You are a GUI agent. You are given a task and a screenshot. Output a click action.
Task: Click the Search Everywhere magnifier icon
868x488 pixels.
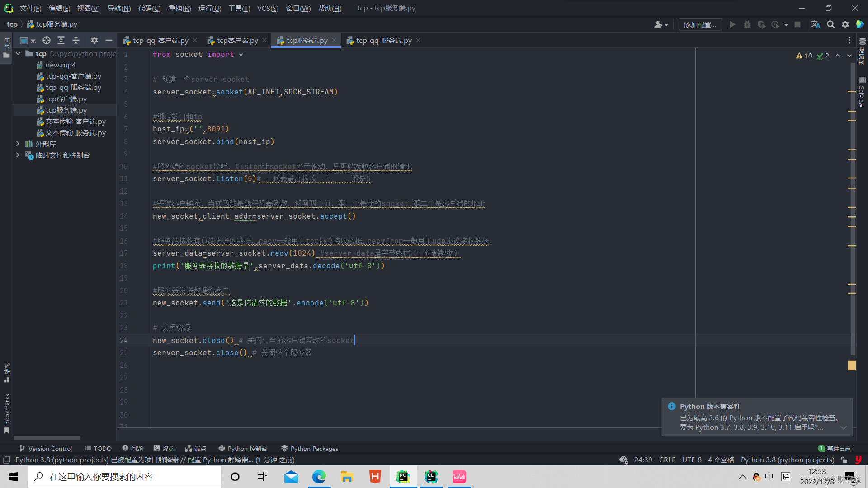(x=830, y=24)
